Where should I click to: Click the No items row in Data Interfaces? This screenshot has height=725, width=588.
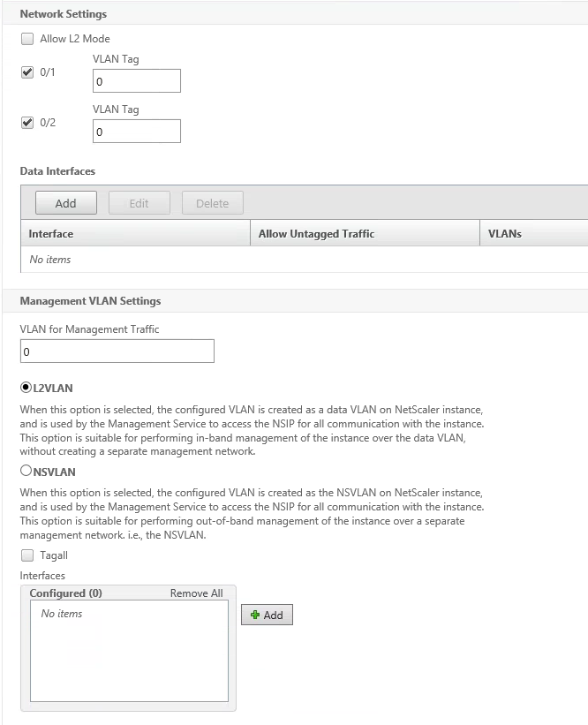(50, 260)
